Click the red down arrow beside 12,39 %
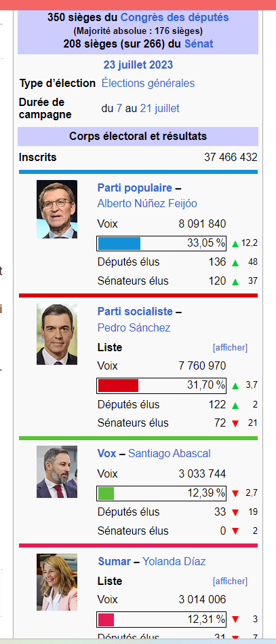The image size is (276, 644). click(x=235, y=493)
